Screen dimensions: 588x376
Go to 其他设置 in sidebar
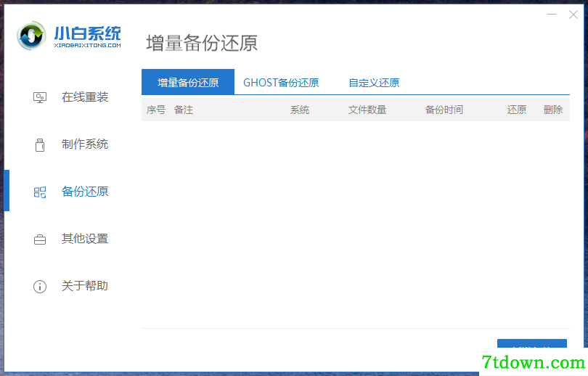click(85, 239)
